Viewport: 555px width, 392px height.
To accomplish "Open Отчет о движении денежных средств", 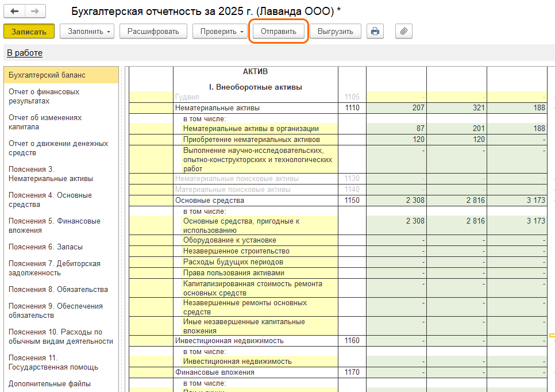I will tap(58, 148).
